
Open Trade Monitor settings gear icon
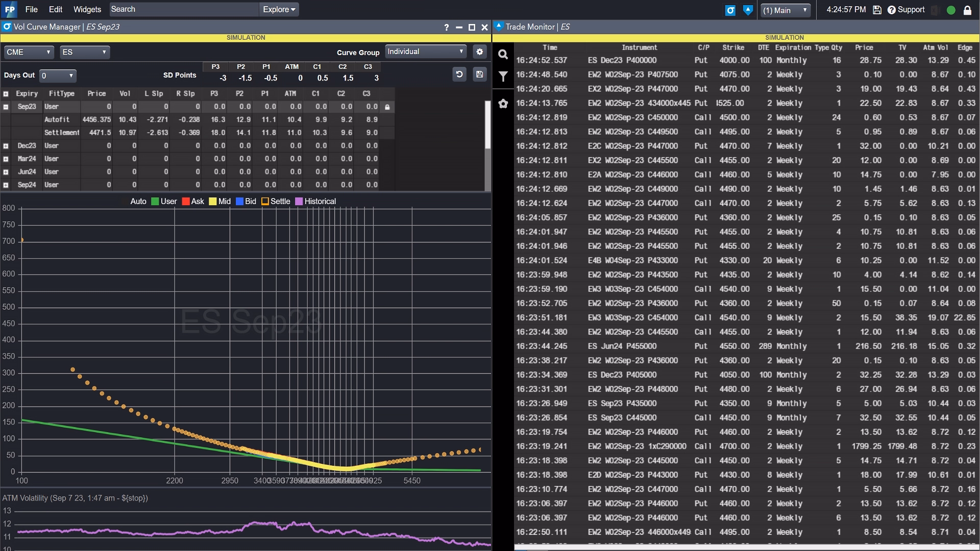[x=503, y=104]
